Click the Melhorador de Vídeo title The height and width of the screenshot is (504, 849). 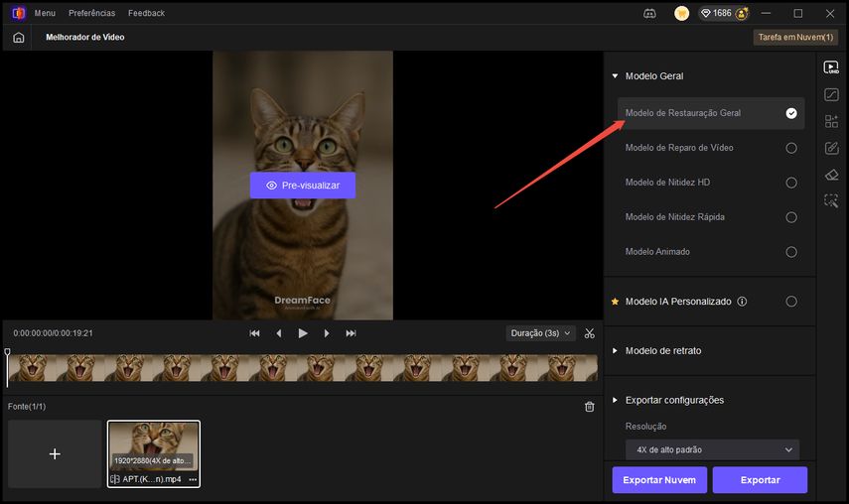click(x=85, y=38)
